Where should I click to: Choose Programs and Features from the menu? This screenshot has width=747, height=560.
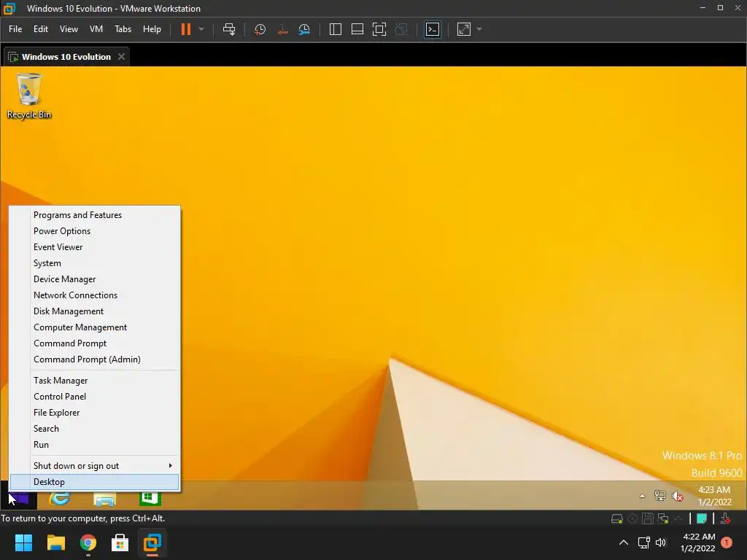[94, 215]
